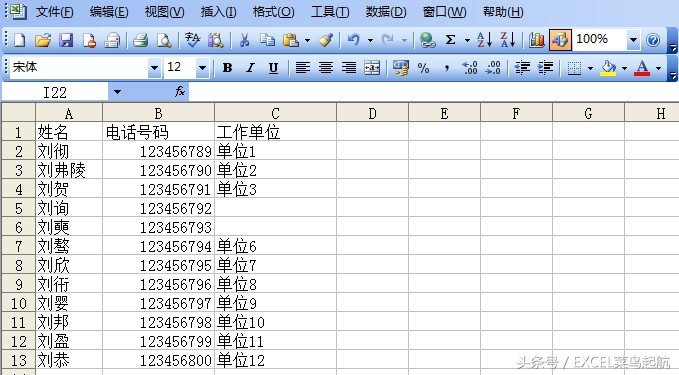Toggle Bold formatting

227,68
